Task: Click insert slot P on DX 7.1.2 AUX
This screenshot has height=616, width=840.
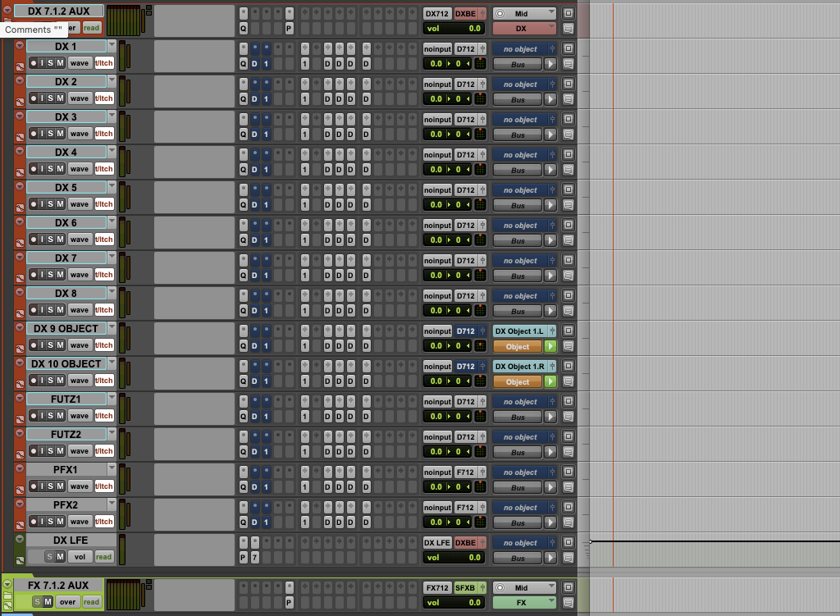Action: point(290,29)
